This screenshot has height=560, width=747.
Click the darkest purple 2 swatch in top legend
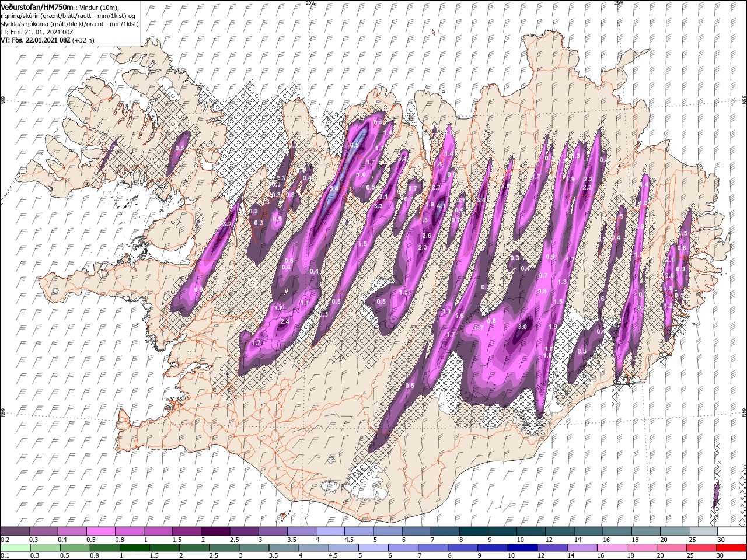tap(215, 531)
